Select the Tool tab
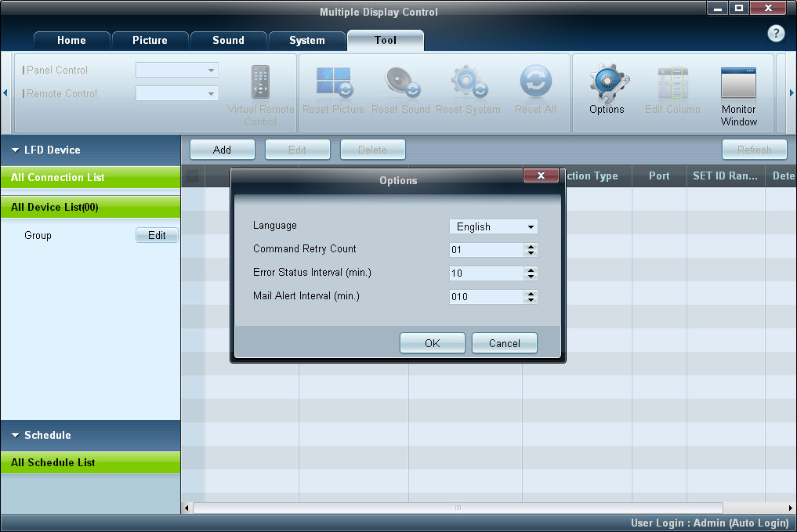This screenshot has width=797, height=532. [x=386, y=41]
